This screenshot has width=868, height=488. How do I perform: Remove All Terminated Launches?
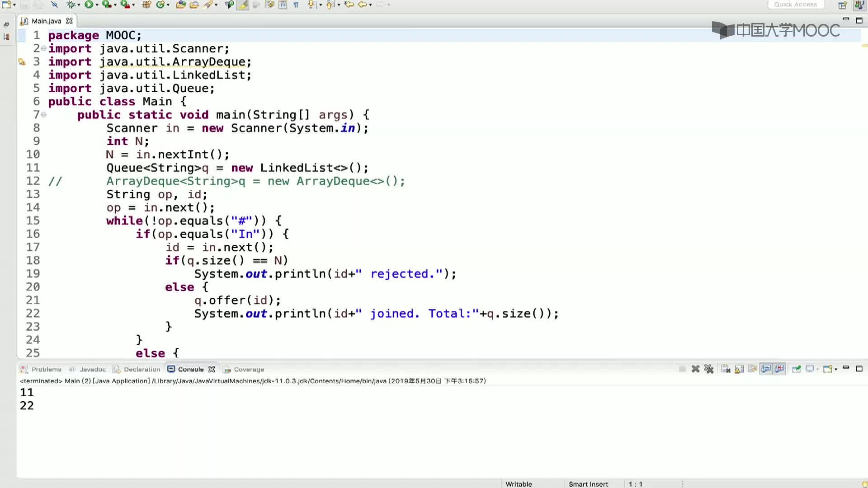[x=709, y=369]
